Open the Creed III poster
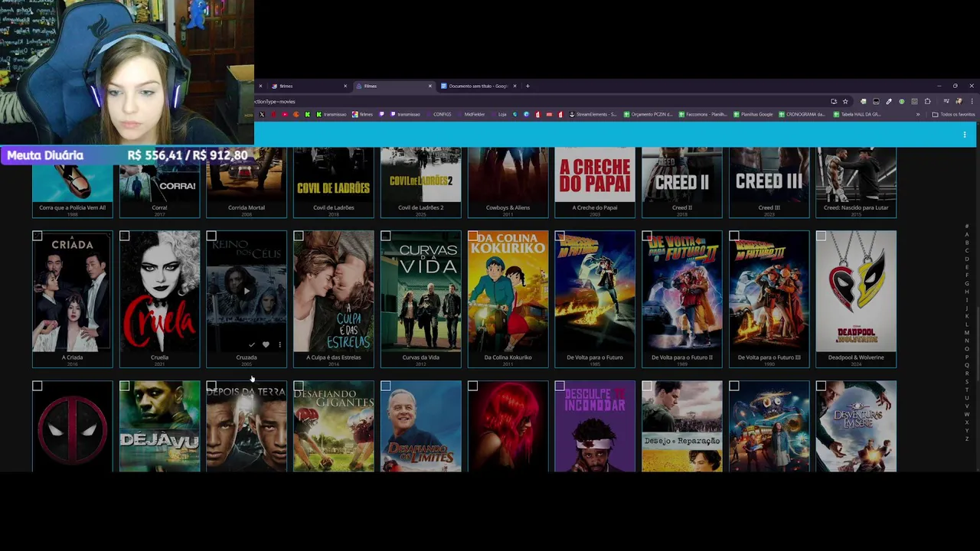Screen dimensions: 980x551 click(x=769, y=174)
